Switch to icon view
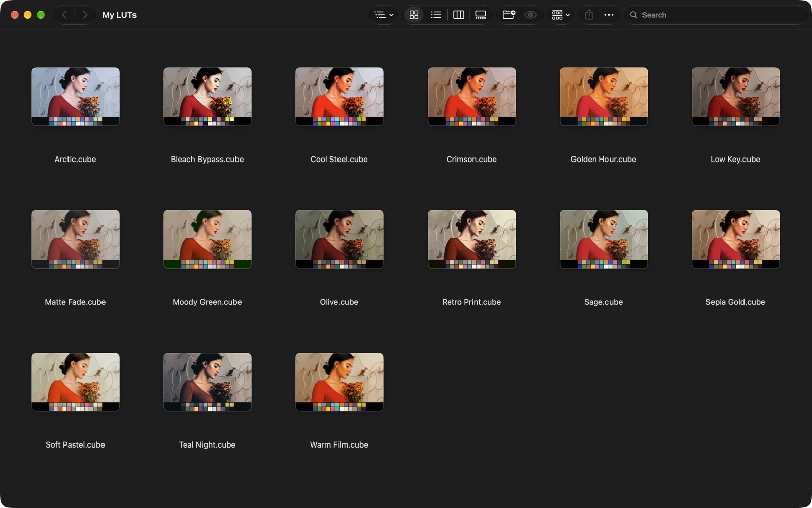This screenshot has width=812, height=508. (414, 15)
